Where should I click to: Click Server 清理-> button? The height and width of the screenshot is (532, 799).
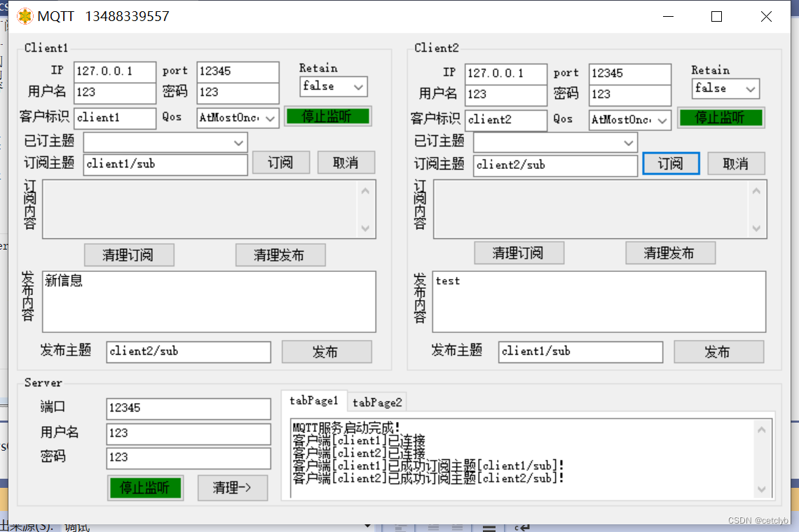click(x=233, y=488)
